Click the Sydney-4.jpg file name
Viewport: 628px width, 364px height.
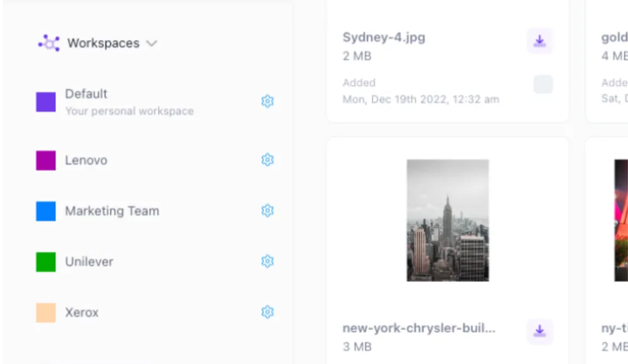tap(384, 37)
